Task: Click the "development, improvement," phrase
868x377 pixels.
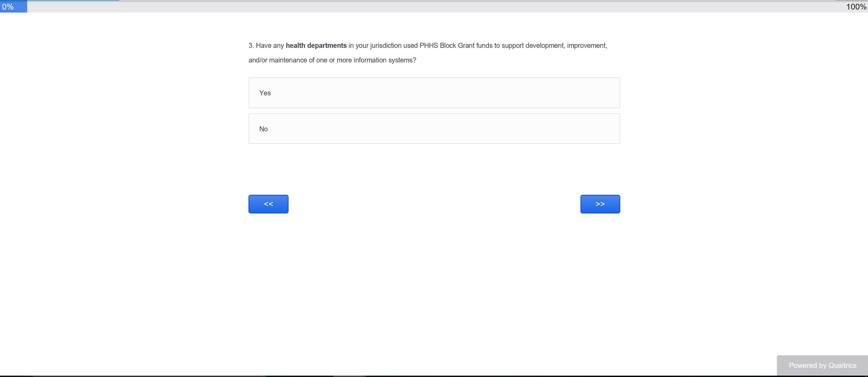Action: 566,45
